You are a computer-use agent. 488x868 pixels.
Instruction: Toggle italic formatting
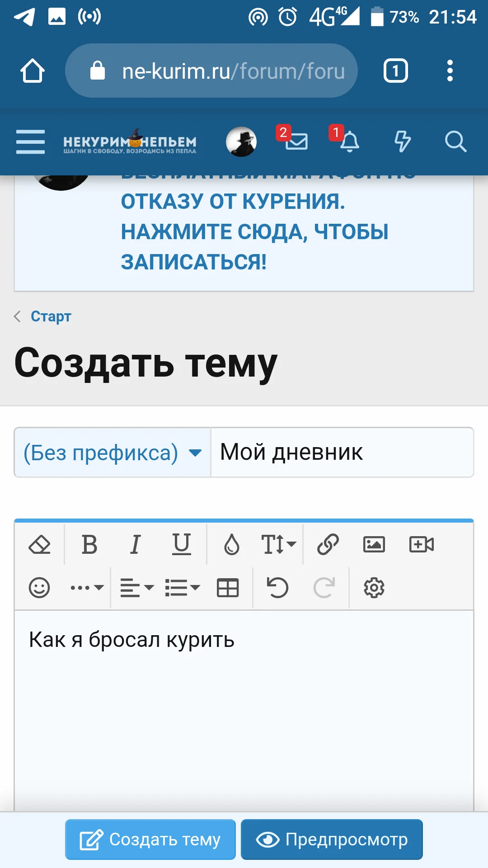click(x=136, y=544)
